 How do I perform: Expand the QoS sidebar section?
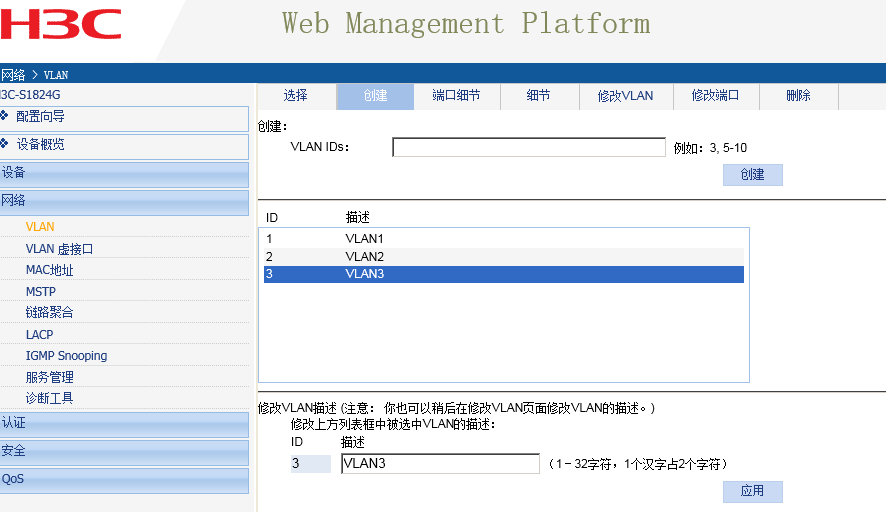(124, 480)
